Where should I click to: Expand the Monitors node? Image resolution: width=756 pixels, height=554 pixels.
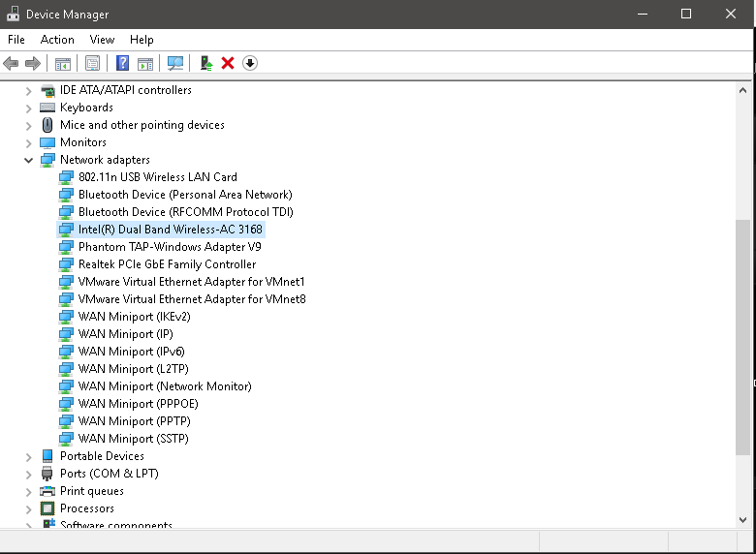(x=28, y=142)
